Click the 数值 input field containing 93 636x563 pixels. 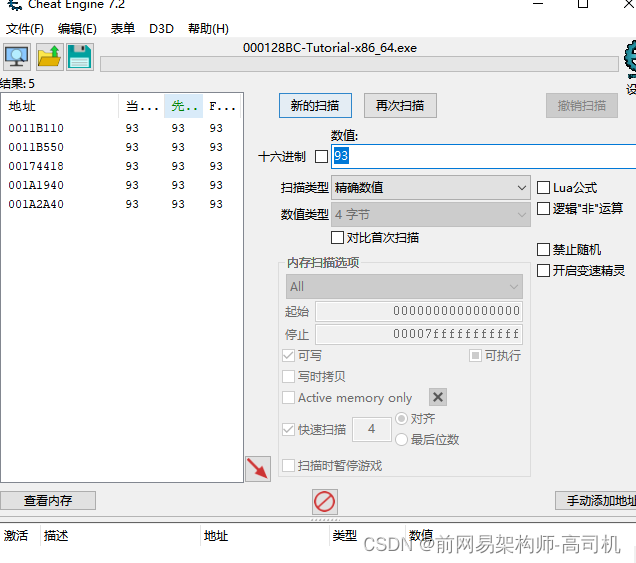pos(483,156)
